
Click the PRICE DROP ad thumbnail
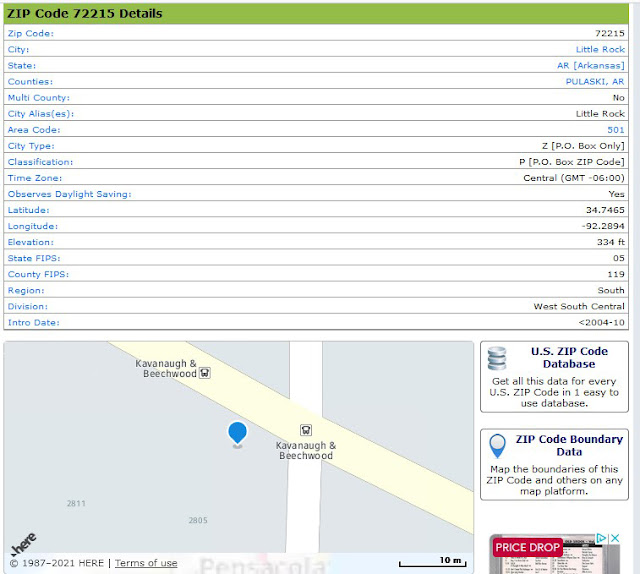[x=554, y=554]
